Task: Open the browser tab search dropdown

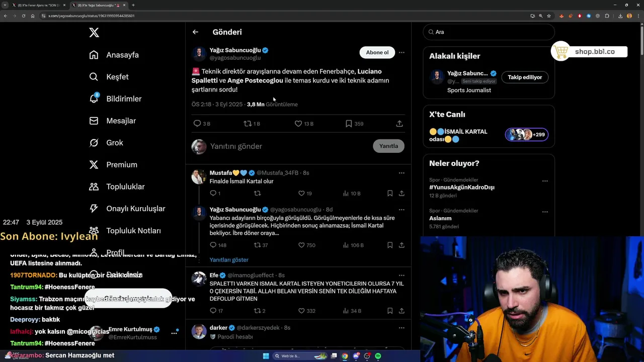Action: click(x=5, y=5)
